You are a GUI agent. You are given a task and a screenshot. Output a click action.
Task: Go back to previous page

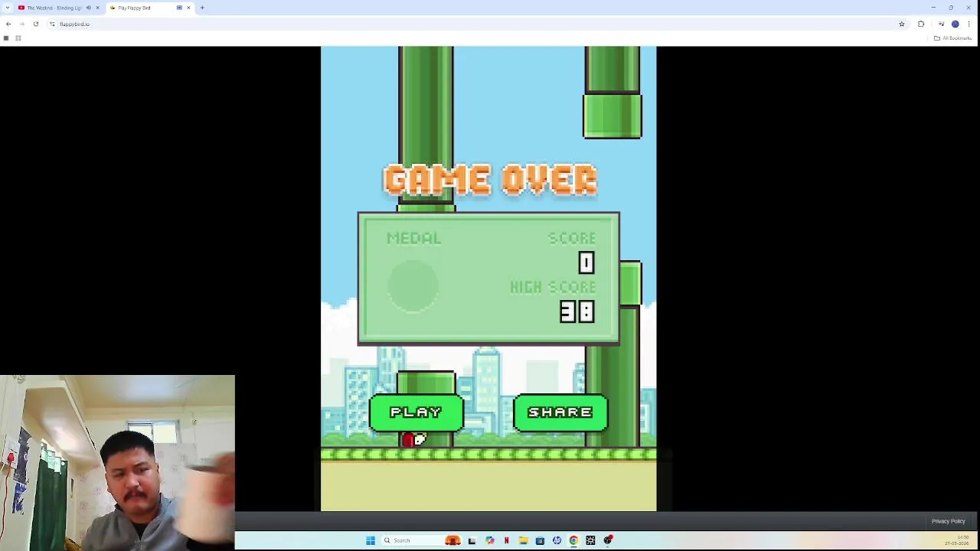(8, 24)
